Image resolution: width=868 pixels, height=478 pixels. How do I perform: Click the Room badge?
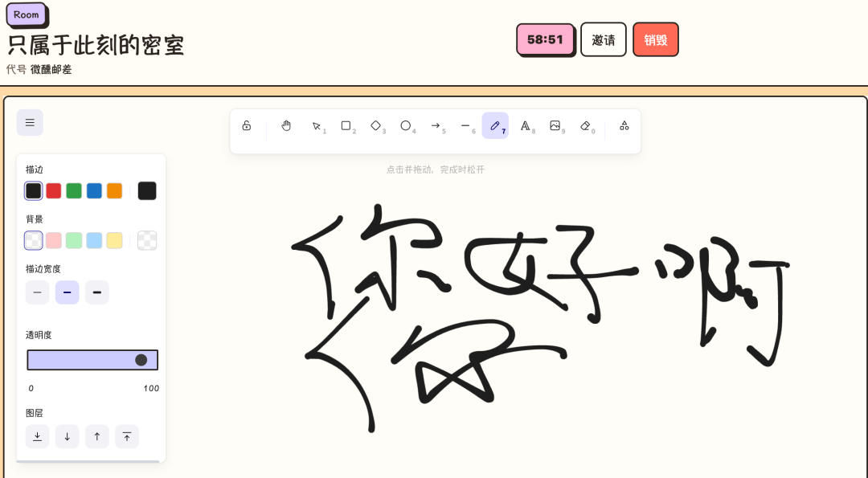tap(27, 14)
